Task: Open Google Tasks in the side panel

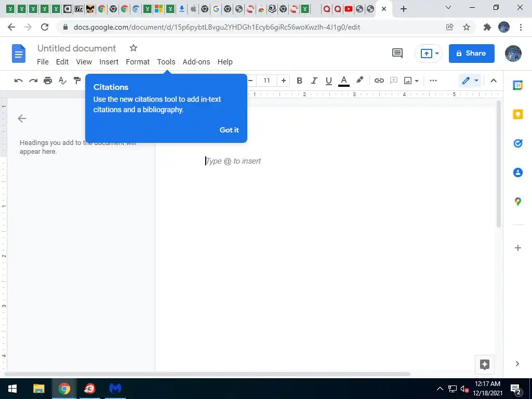Action: (518, 143)
